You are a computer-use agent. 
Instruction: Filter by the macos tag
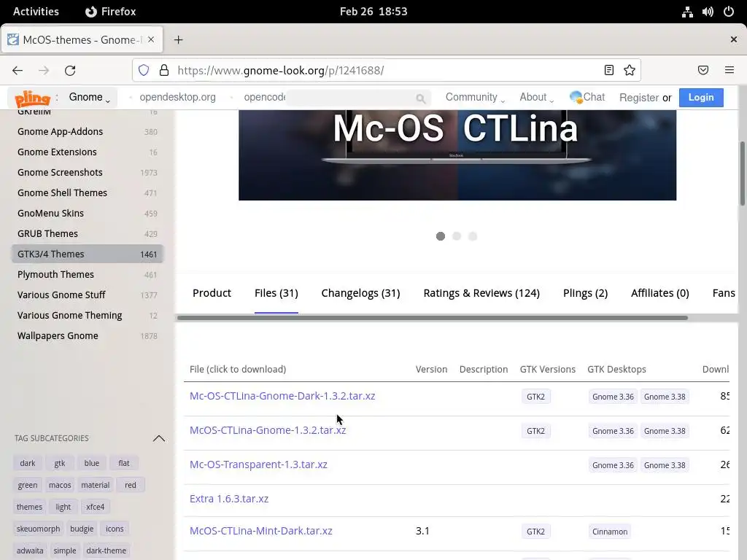[60, 485]
